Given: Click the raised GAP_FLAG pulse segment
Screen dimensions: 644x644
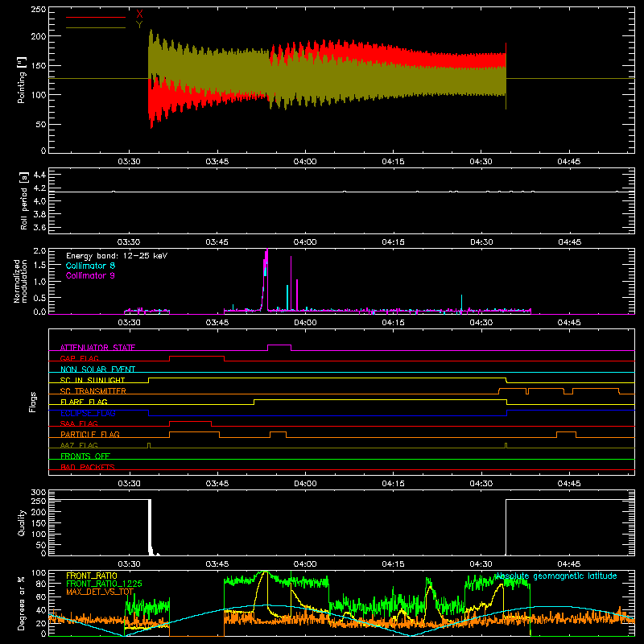Looking at the screenshot, I should (x=196, y=357).
